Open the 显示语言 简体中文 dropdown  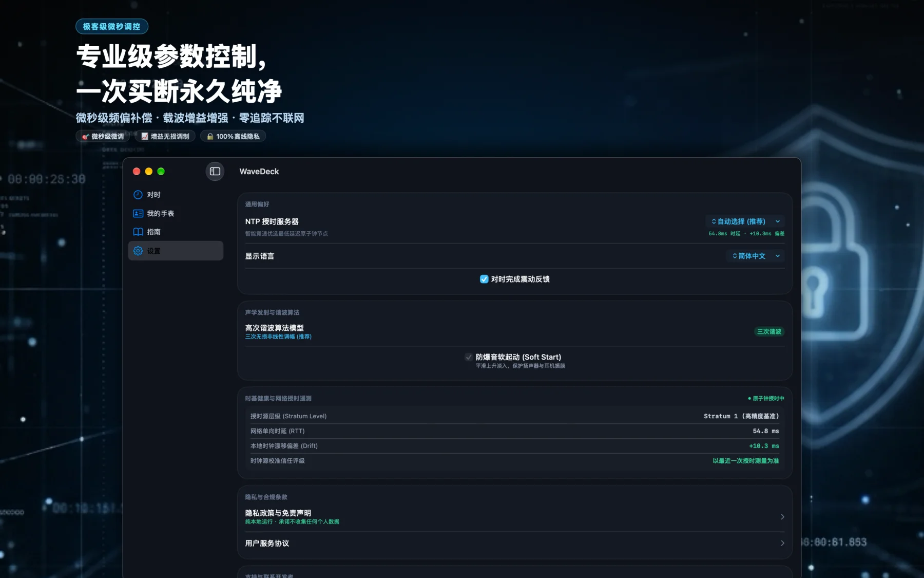point(756,256)
